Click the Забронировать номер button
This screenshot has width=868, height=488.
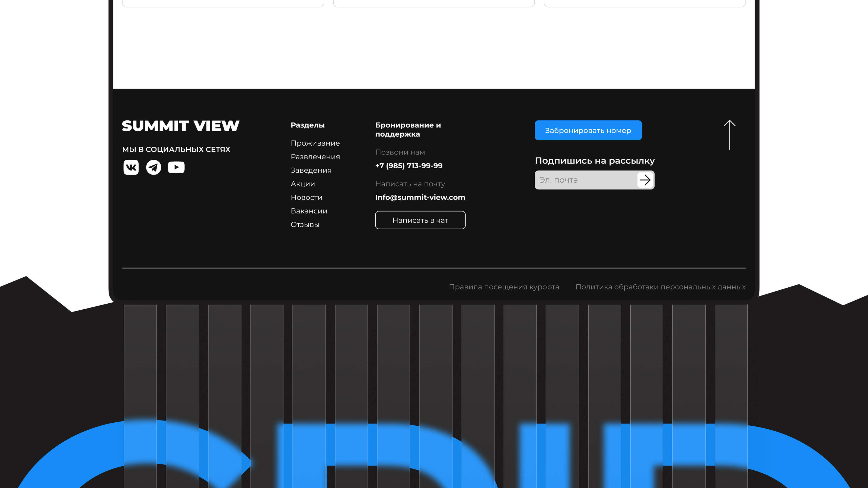588,130
